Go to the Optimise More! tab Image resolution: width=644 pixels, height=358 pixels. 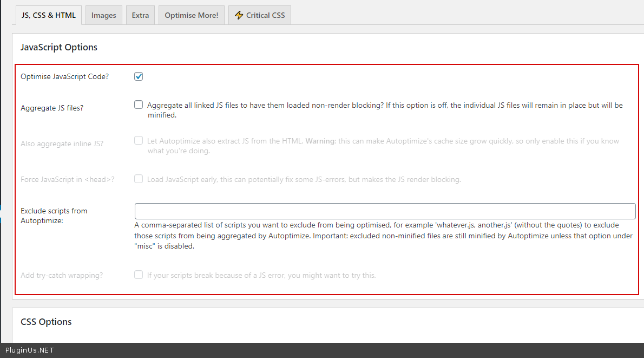coord(192,15)
